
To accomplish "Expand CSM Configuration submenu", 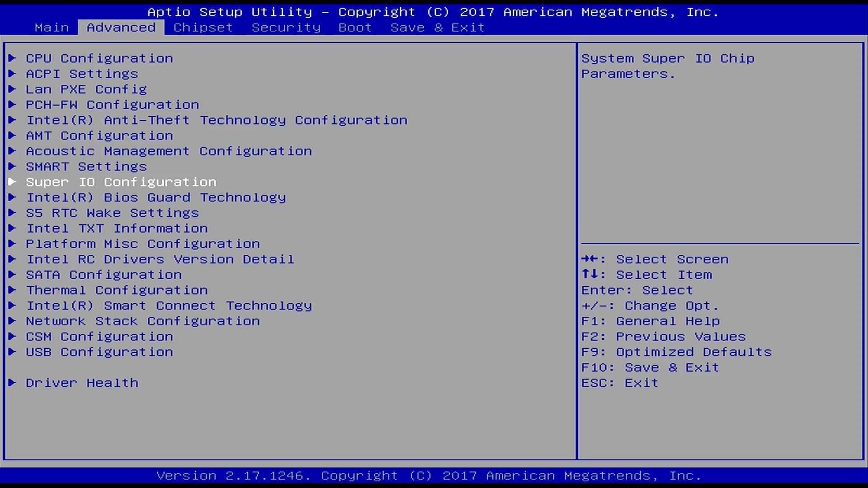I will tap(99, 337).
